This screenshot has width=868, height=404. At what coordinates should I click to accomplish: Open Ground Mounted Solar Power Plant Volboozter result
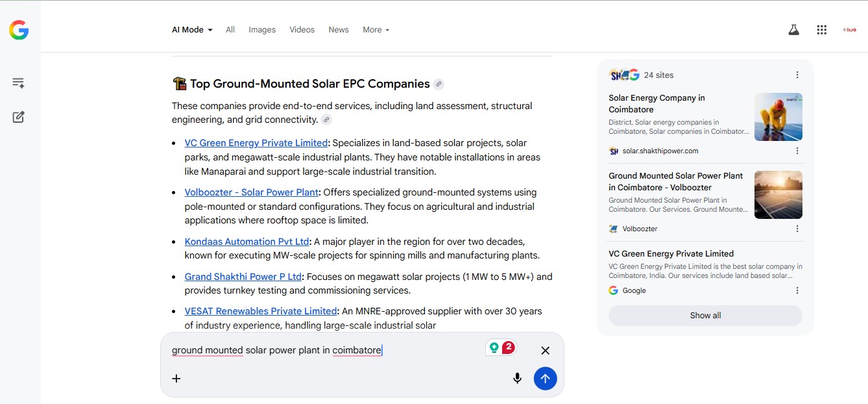[675, 182]
